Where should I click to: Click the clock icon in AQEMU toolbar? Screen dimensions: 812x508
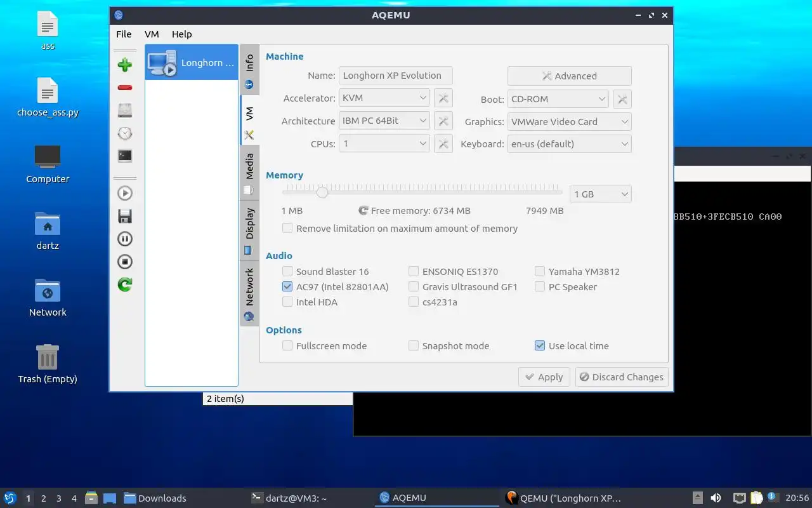[x=125, y=133]
